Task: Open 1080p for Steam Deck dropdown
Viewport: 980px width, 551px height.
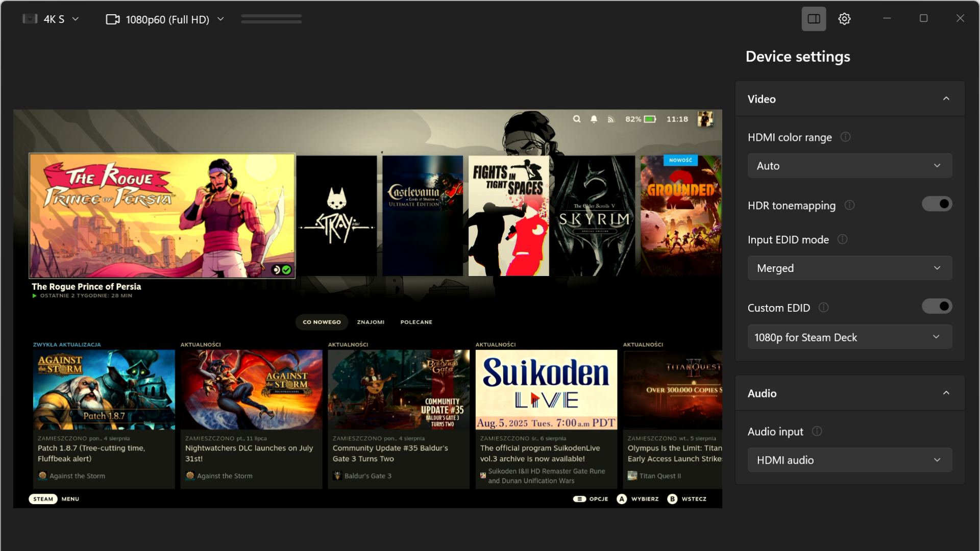Action: 849,337
